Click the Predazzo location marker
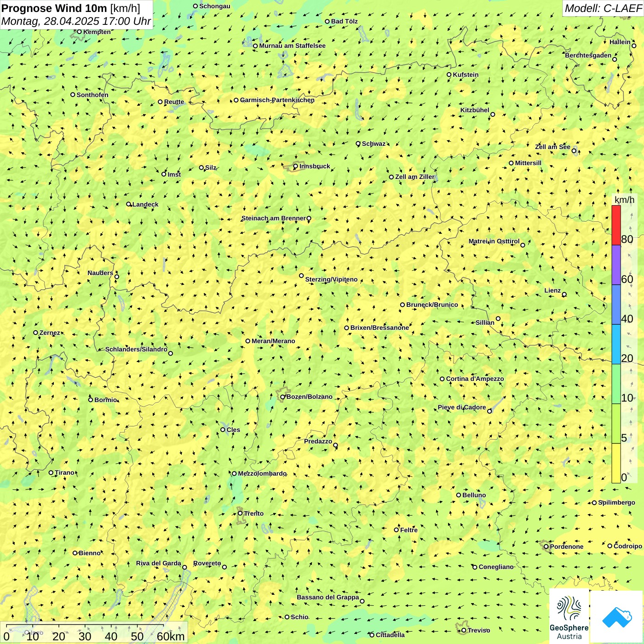Viewport: 644px width, 644px height. [x=335, y=445]
